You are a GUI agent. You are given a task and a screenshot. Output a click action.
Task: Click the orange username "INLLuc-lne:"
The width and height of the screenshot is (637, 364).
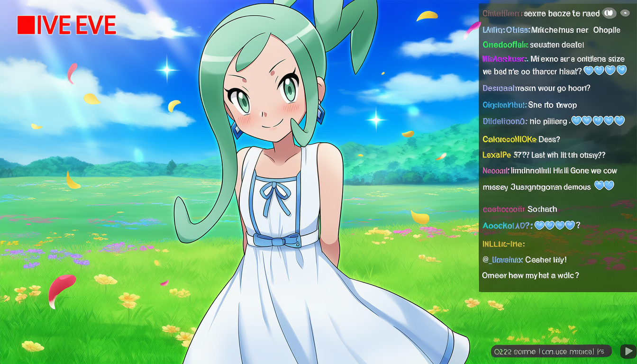[x=504, y=244]
